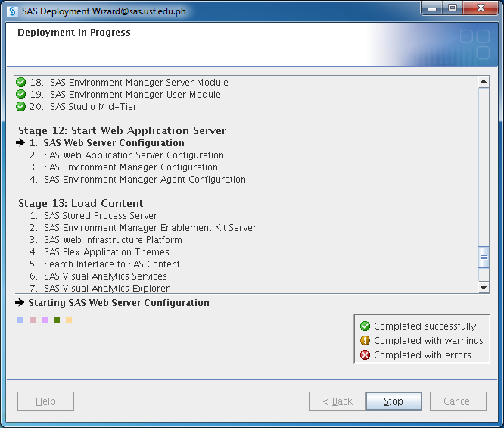This screenshot has width=504, height=428.
Task: Click green check beside SAS Studio Mid-Tier
Action: point(21,107)
